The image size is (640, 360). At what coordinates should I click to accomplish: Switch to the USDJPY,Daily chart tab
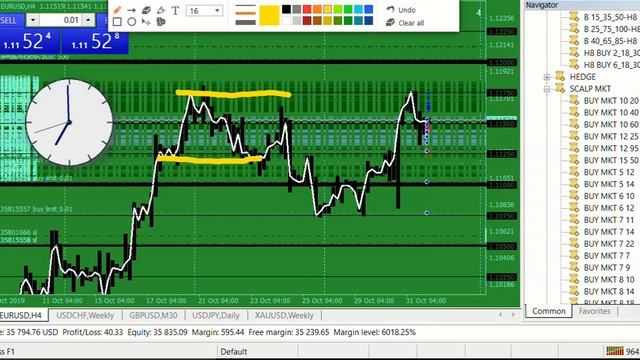coord(216,316)
